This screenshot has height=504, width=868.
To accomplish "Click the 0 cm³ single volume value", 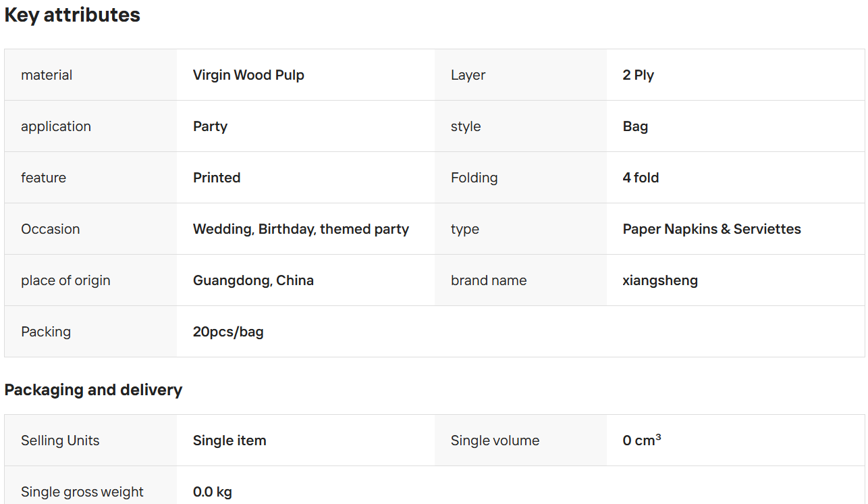I will click(x=641, y=440).
